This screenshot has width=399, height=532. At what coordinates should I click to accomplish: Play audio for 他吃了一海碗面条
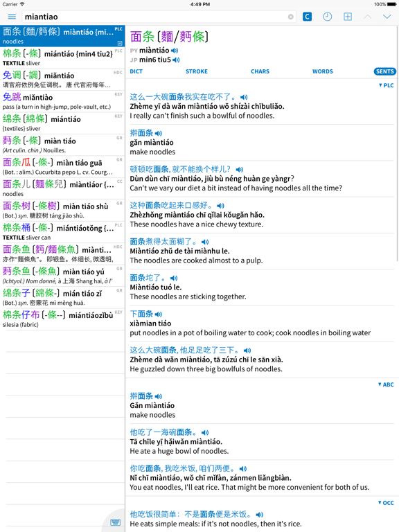[205, 432]
